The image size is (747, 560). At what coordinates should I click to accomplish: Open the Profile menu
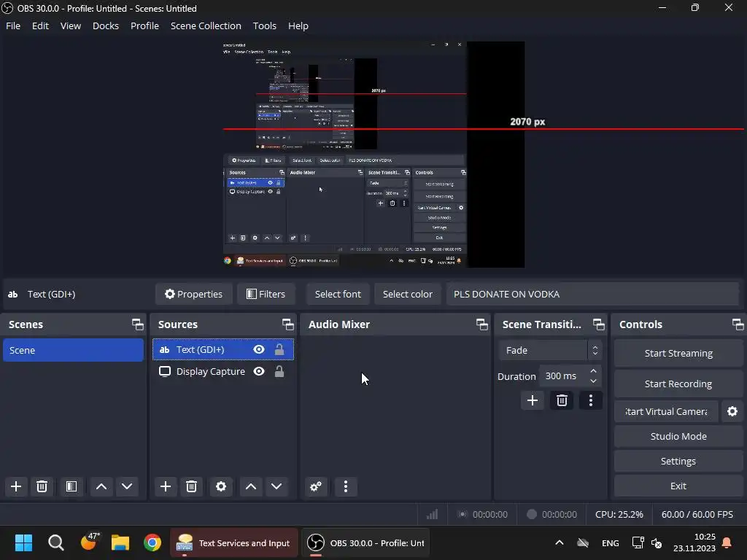click(x=145, y=26)
